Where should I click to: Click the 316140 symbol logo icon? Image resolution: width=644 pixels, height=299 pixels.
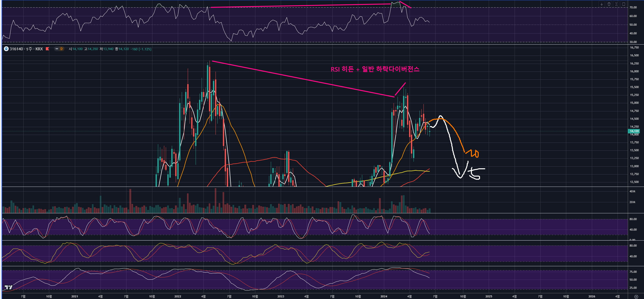6,49
